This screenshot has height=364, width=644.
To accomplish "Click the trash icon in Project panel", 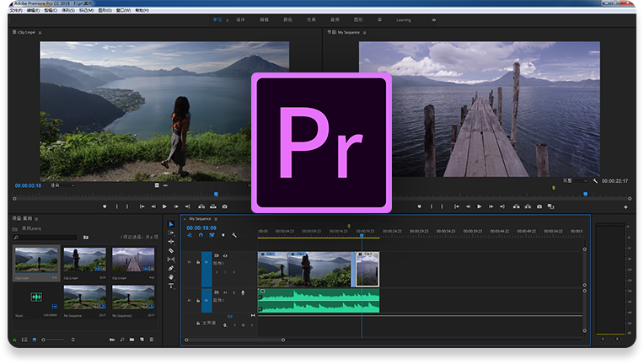I will click(152, 340).
